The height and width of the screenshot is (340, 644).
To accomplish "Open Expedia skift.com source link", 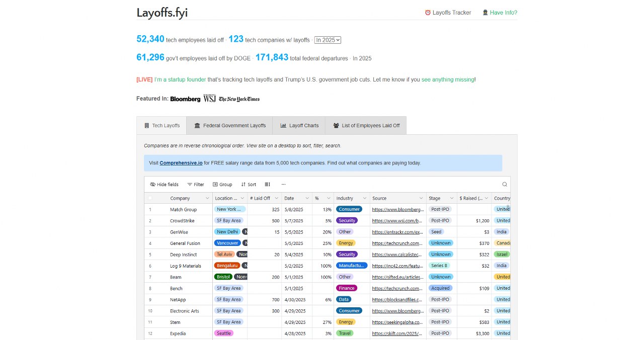I will (x=397, y=333).
